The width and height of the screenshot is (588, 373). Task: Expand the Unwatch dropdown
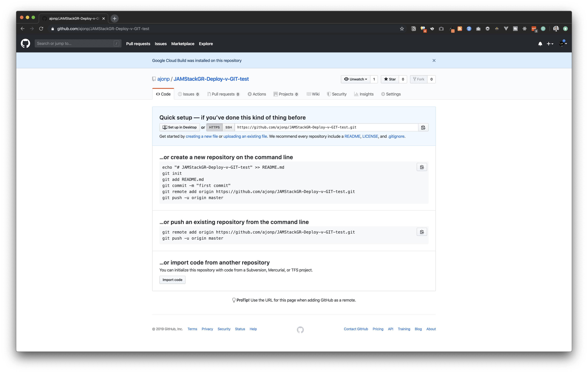(355, 79)
